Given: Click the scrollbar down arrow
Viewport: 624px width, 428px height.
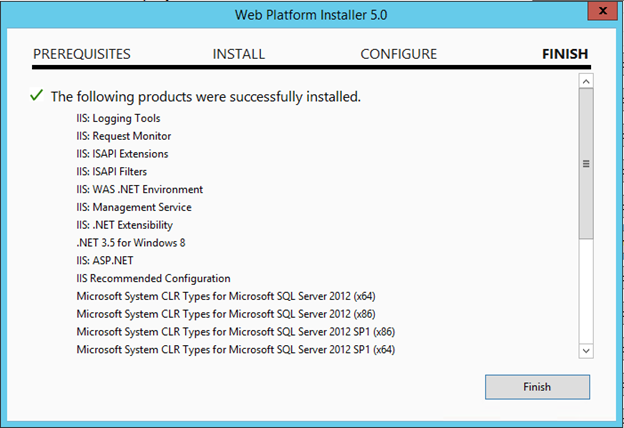Looking at the screenshot, I should pos(586,349).
